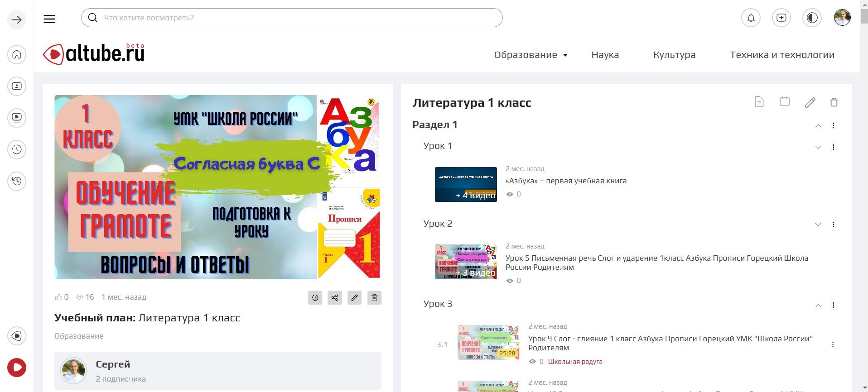Toggle dark theme contrast icon
The height and width of the screenshot is (392, 868).
[812, 18]
